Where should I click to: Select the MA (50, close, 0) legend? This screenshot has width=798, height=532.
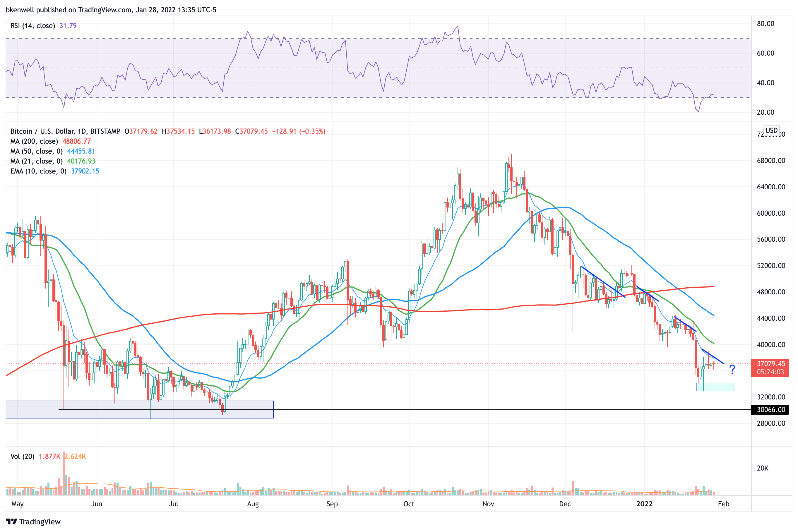click(36, 151)
